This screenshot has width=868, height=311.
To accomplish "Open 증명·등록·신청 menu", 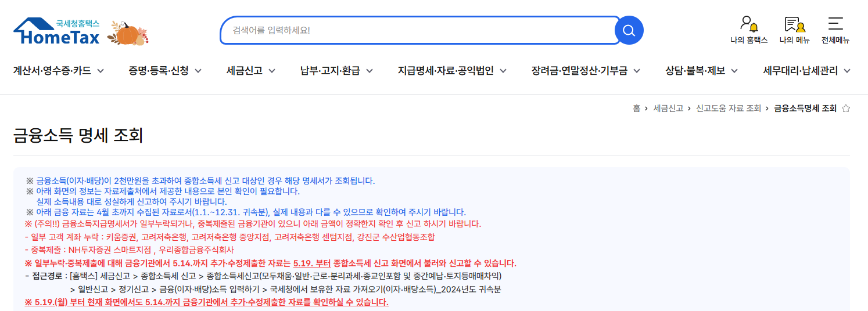I will pyautogui.click(x=159, y=71).
